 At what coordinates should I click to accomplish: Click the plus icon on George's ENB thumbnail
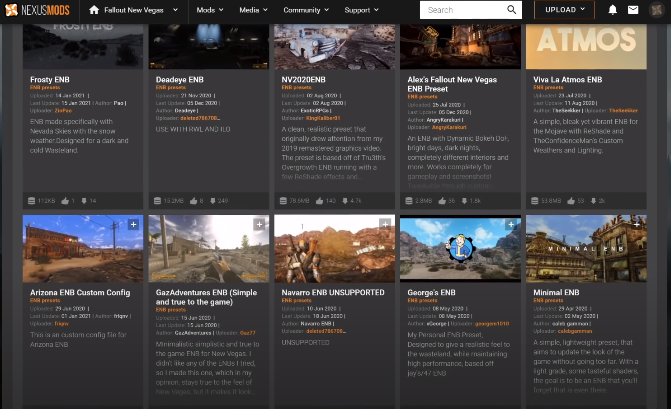click(x=511, y=225)
